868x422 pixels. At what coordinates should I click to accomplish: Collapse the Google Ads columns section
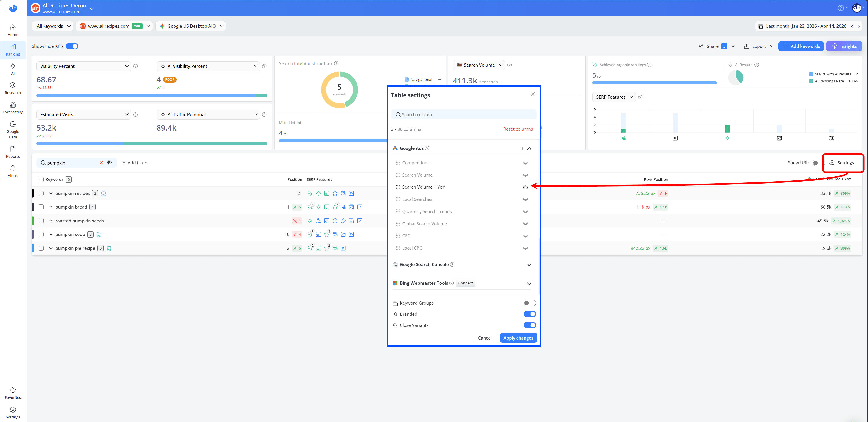pos(529,148)
